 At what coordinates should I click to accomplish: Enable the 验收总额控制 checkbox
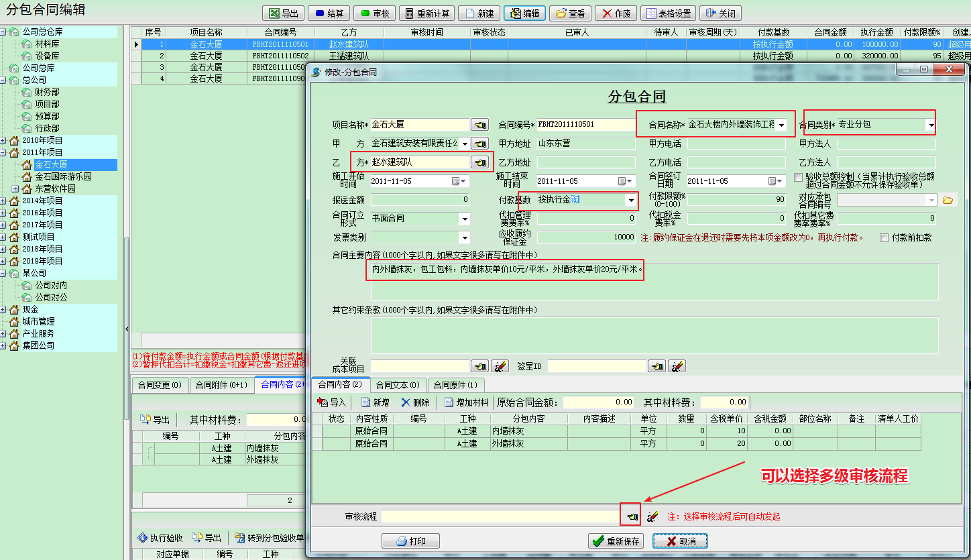(798, 178)
